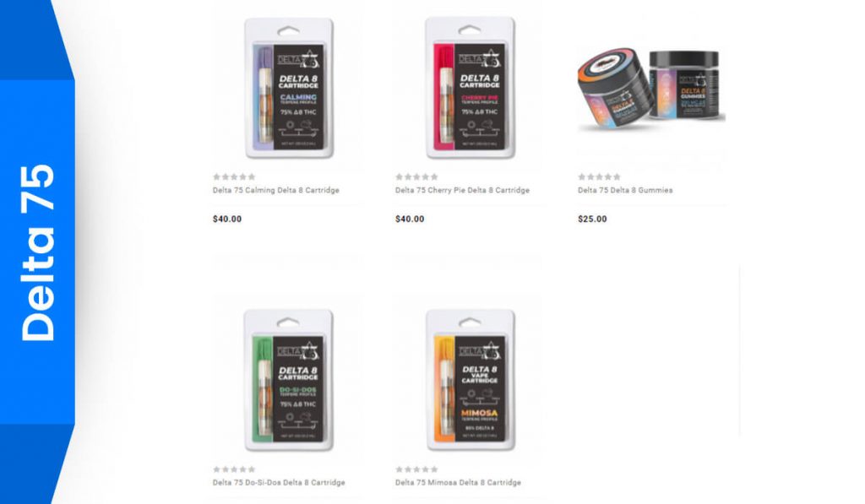This screenshot has height=504, width=865.
Task: Click the star rating under Do-Si-Dos cartridge
Action: [x=235, y=469]
